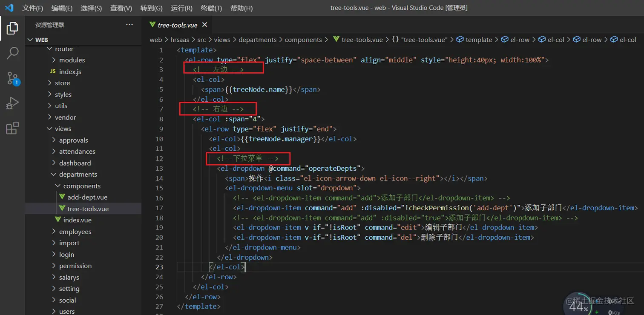Open the Explorer view in the activity bar
This screenshot has width=644, height=315.
point(12,28)
